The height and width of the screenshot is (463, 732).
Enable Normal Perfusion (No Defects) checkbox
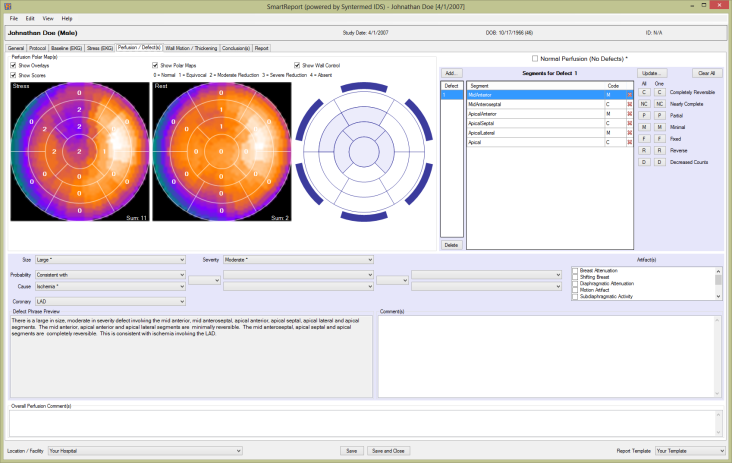[x=535, y=59]
